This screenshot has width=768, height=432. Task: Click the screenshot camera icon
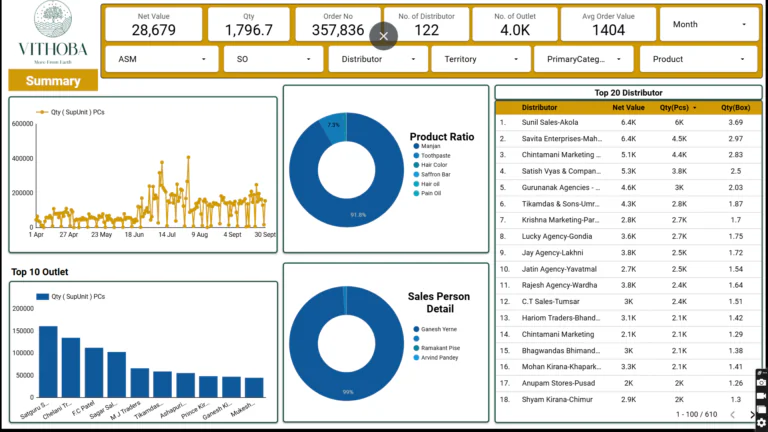[761, 383]
